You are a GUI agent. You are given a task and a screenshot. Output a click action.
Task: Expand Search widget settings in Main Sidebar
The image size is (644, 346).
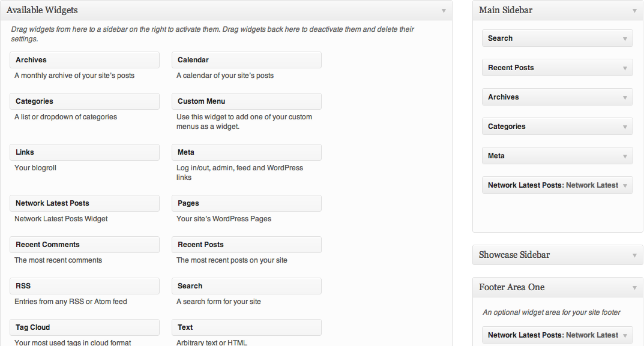click(625, 39)
